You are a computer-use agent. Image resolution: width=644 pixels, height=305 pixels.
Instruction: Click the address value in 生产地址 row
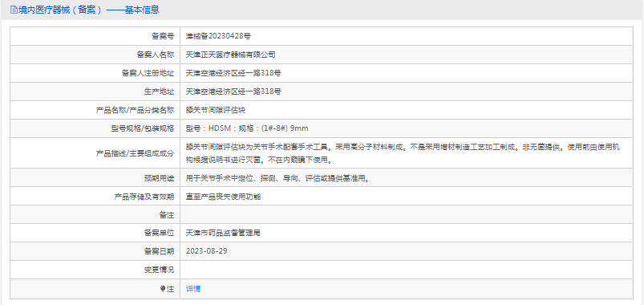[233, 91]
